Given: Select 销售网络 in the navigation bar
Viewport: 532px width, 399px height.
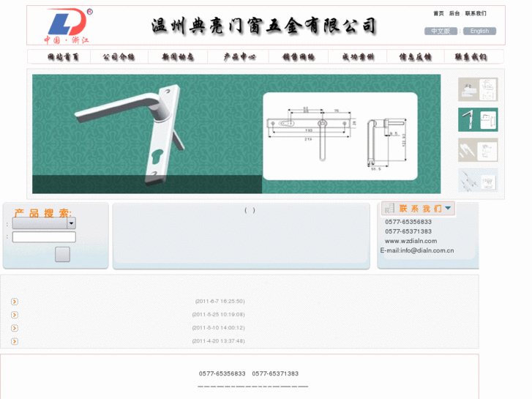Looking at the screenshot, I should click(x=299, y=56).
